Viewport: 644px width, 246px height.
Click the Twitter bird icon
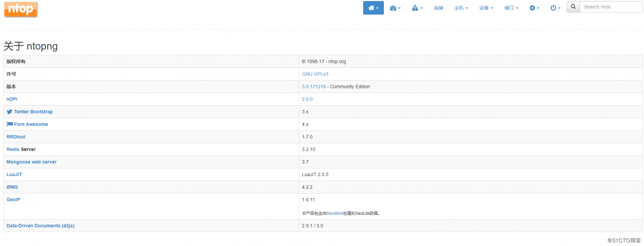click(10, 112)
